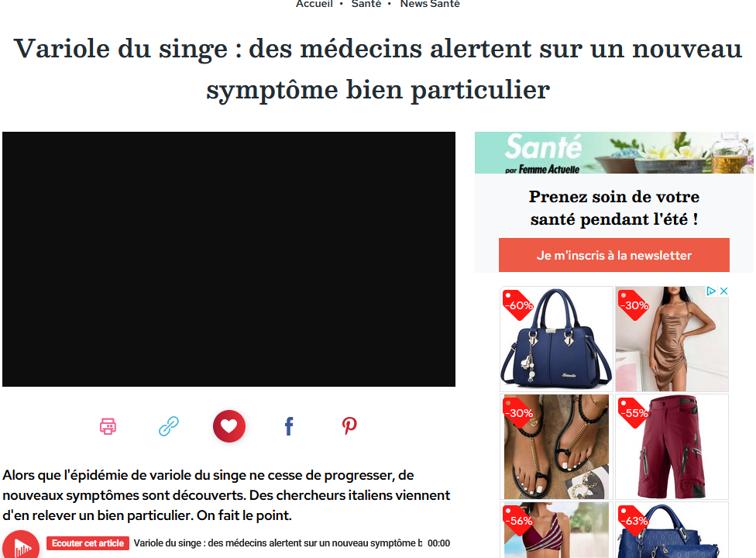The image size is (756, 558).
Task: Tap the red heart favorite button
Action: (229, 426)
